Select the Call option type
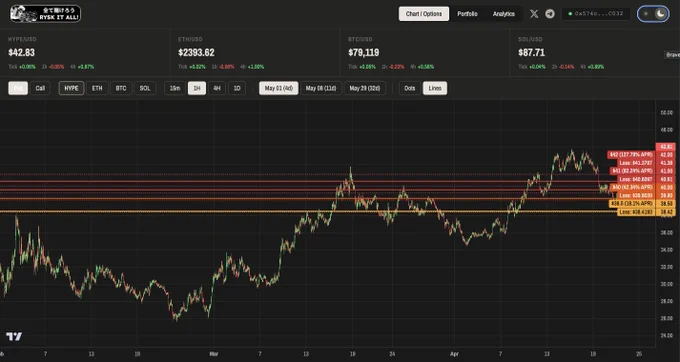The image size is (680, 362). (x=40, y=88)
